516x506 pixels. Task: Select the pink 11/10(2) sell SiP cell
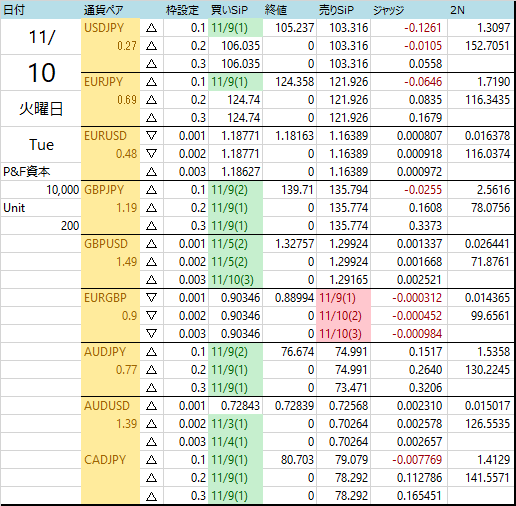click(344, 316)
